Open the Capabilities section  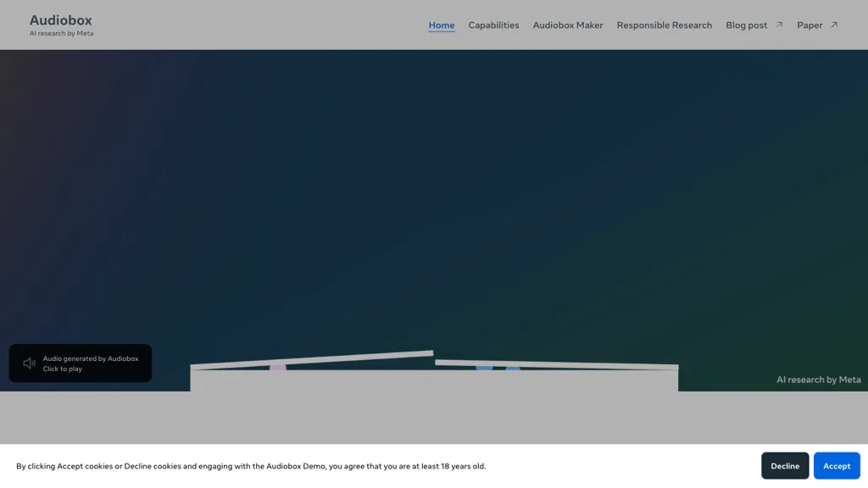(493, 25)
